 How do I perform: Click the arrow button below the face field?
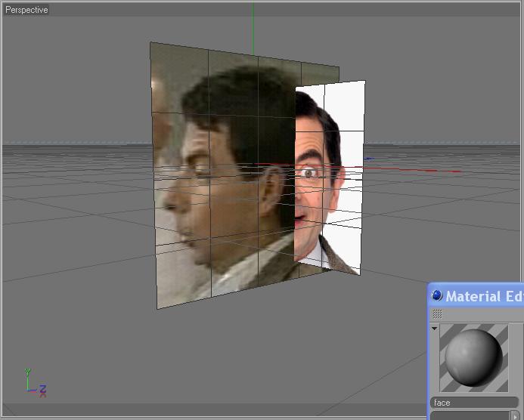pos(515,415)
